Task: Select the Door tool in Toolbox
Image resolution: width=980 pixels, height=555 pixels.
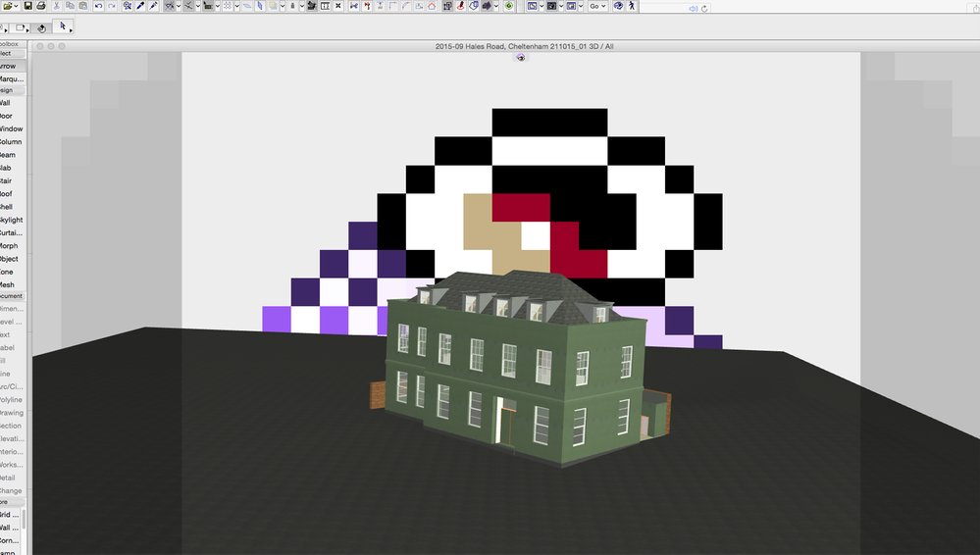Action: [x=12, y=116]
